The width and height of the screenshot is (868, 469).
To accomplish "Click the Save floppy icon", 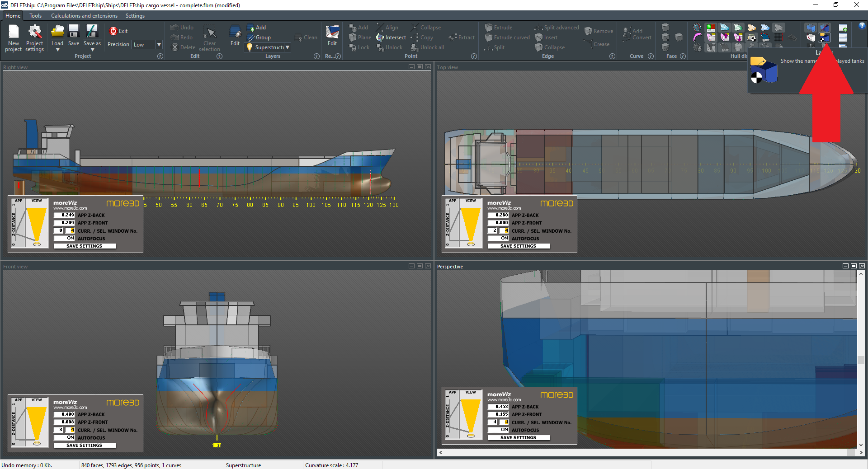I will 73,31.
